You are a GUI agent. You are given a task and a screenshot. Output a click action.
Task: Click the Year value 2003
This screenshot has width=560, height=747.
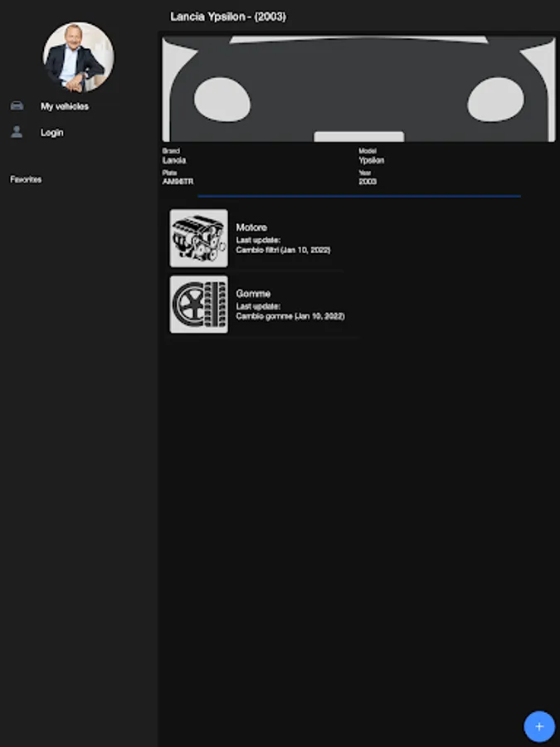[368, 182]
